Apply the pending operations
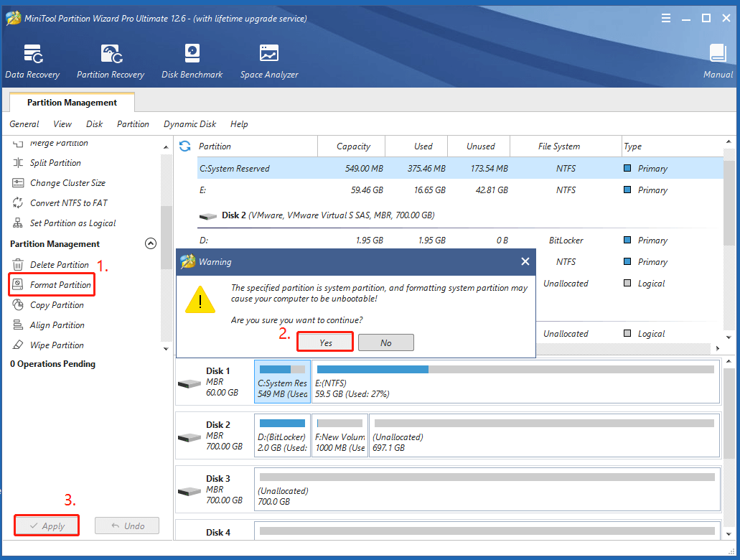 46,525
